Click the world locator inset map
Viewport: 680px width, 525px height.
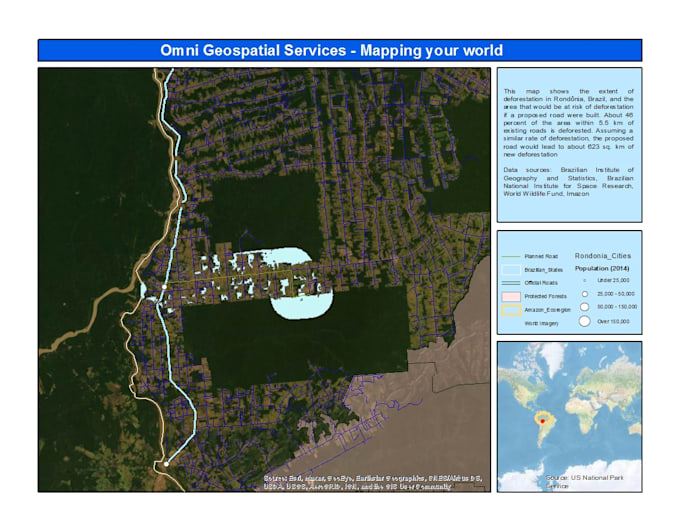click(569, 417)
